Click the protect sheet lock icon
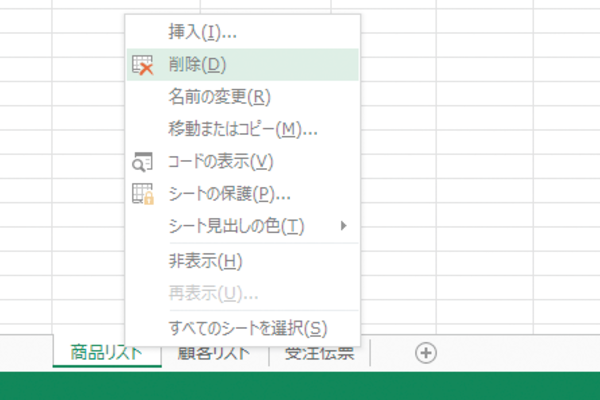Viewport: 600px width, 400px height. click(x=143, y=194)
